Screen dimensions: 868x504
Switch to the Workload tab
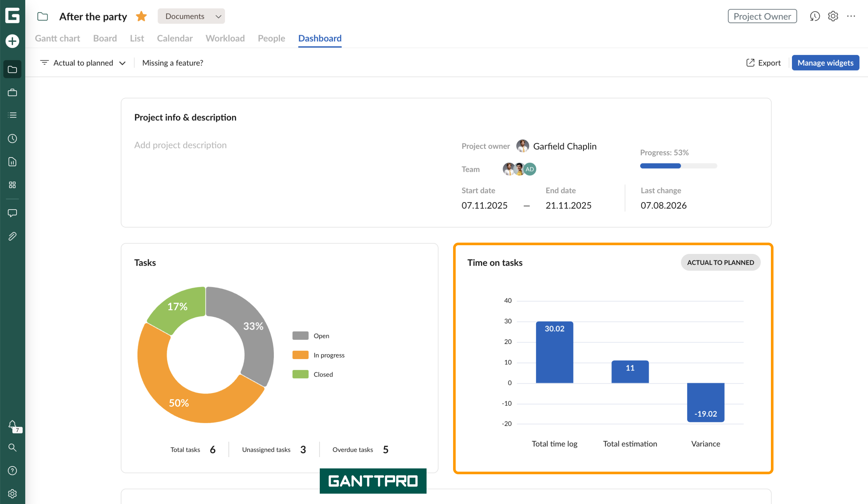pos(225,38)
